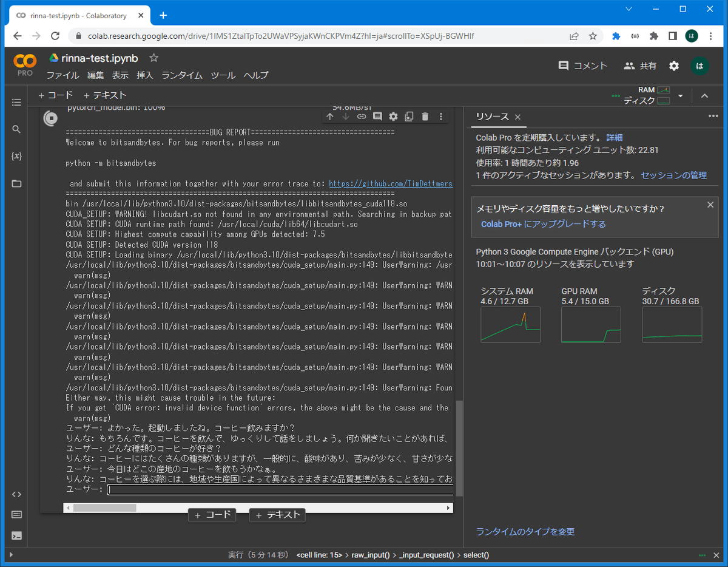
Task: Open the 表示 menu
Action: click(x=120, y=75)
